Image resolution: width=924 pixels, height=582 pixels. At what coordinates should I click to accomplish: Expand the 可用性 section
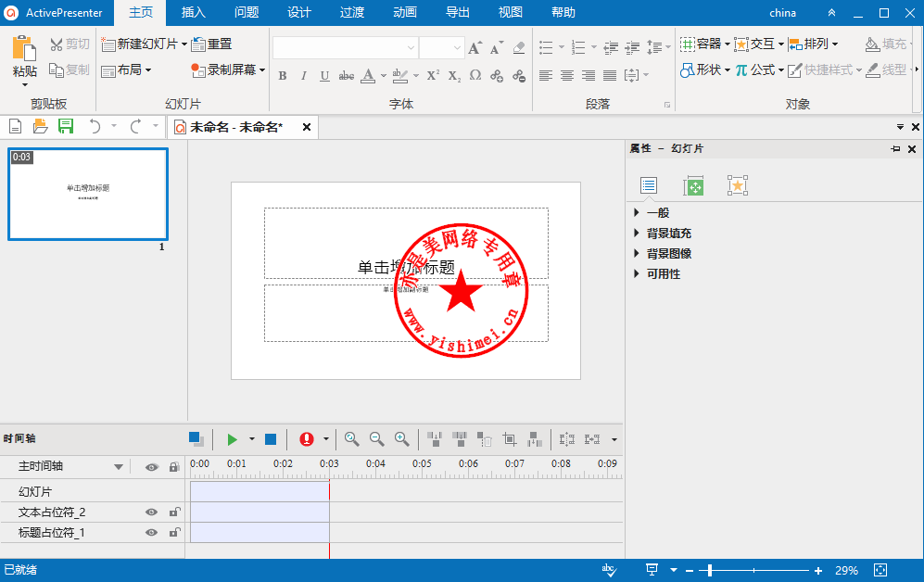[x=637, y=273]
